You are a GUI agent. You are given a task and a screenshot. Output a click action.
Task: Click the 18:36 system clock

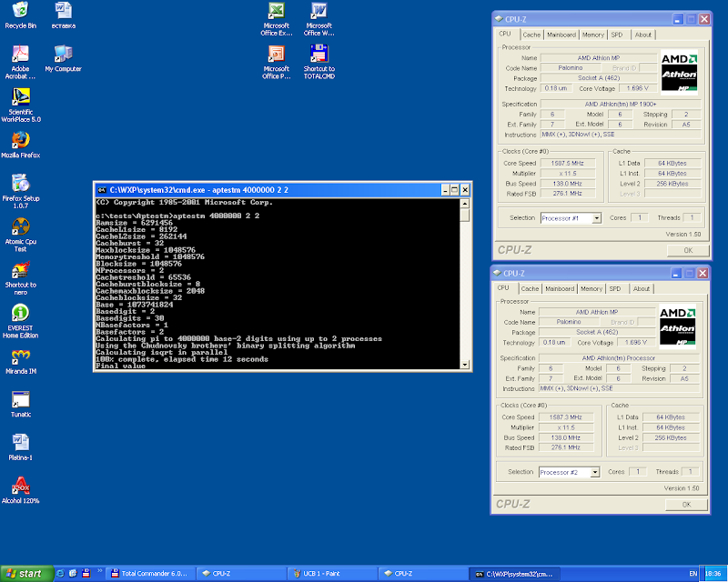(x=713, y=574)
